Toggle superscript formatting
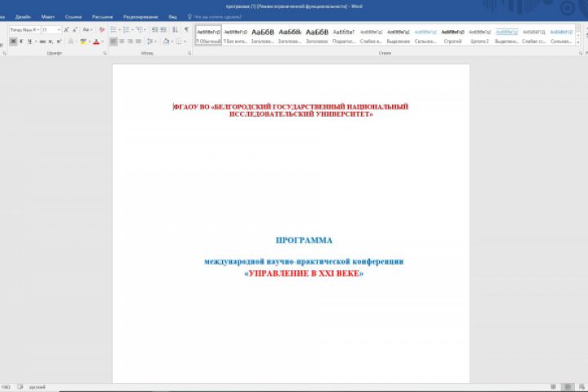588x392 pixels. pos(59,42)
